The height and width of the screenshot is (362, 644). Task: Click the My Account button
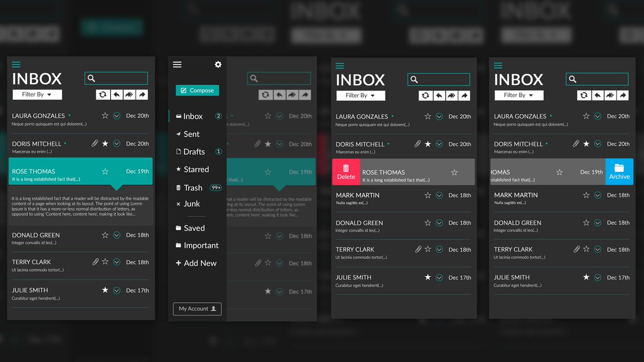(197, 309)
